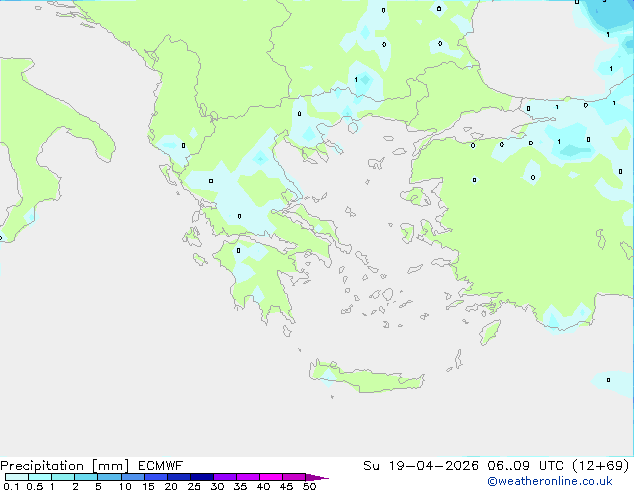Image resolution: width=634 pixels, height=490 pixels.
Task: Click the 'Precipitation [mm]' title text
Action: pyautogui.click(x=65, y=466)
